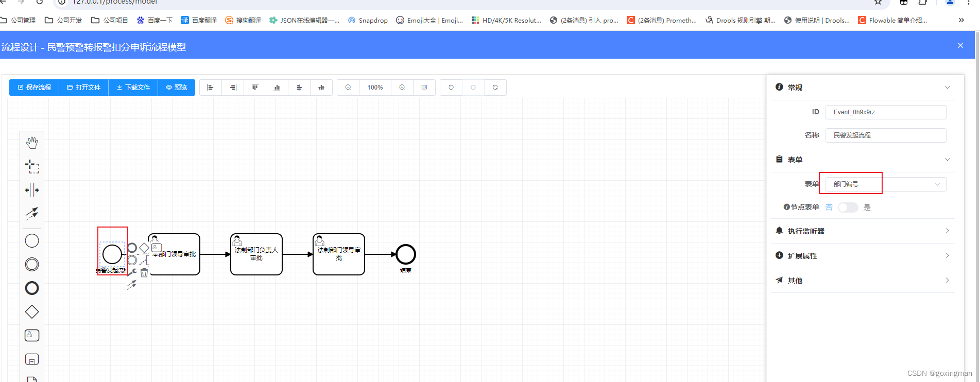Click the 打开文件 button
Image resolution: width=980 pixels, height=382 pixels.
click(84, 88)
